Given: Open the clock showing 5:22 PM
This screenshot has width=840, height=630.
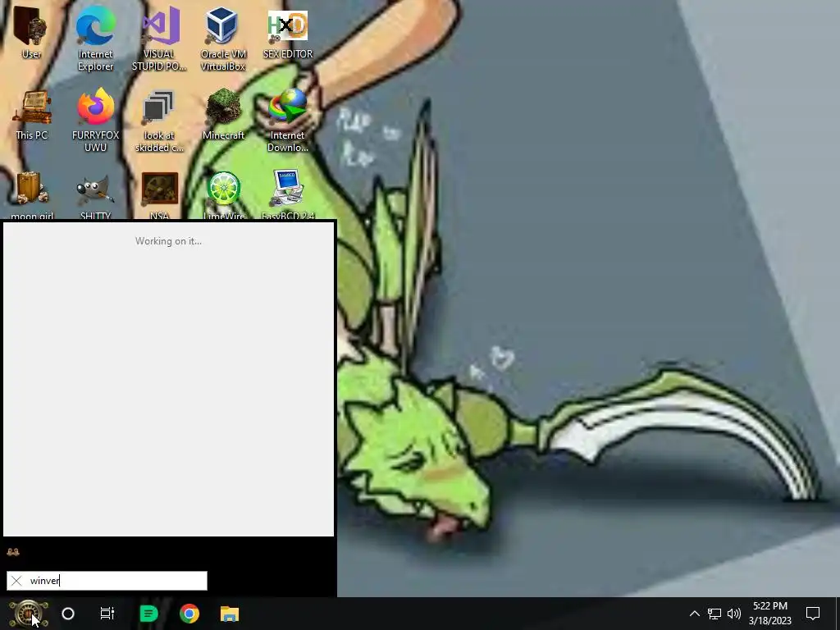Looking at the screenshot, I should 769,614.
